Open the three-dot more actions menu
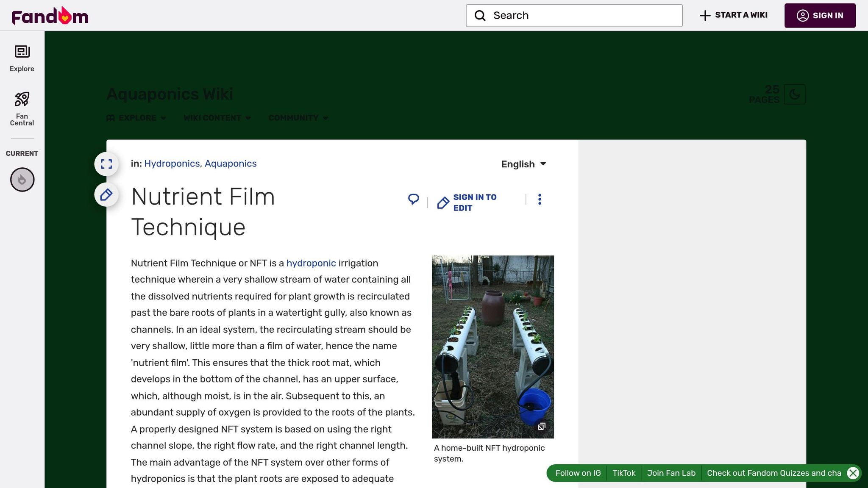Viewport: 868px width, 488px height. pyautogui.click(x=540, y=199)
